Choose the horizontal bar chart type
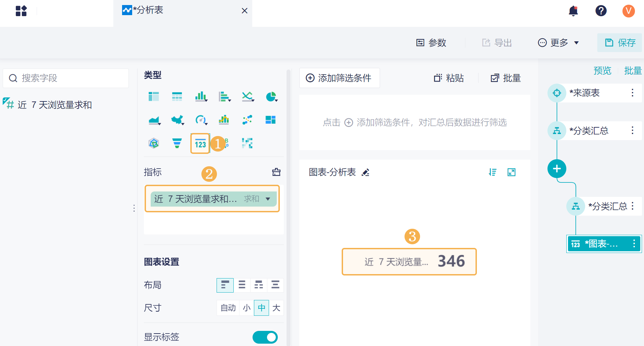644x346 pixels. click(224, 97)
